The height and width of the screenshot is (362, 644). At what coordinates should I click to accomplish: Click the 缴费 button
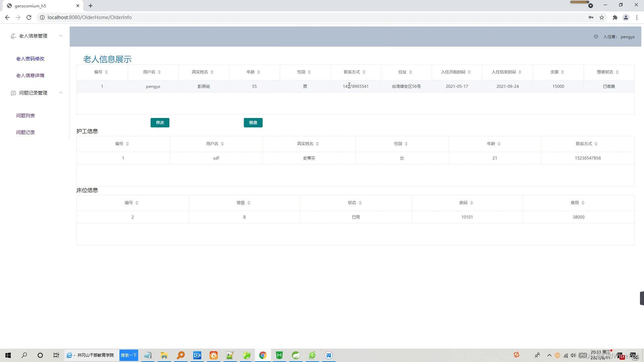tap(253, 123)
